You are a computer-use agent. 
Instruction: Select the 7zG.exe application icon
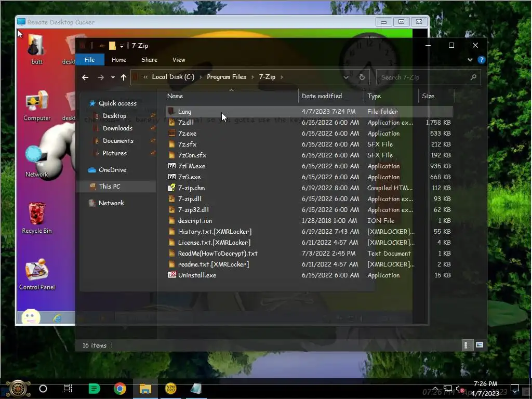[171, 177]
